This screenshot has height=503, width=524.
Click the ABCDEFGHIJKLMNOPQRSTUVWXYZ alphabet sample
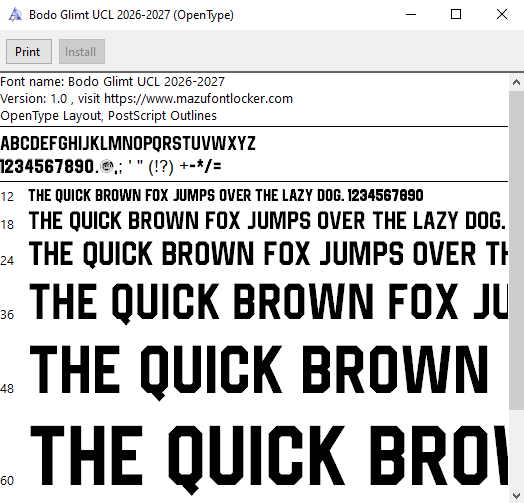(x=128, y=144)
